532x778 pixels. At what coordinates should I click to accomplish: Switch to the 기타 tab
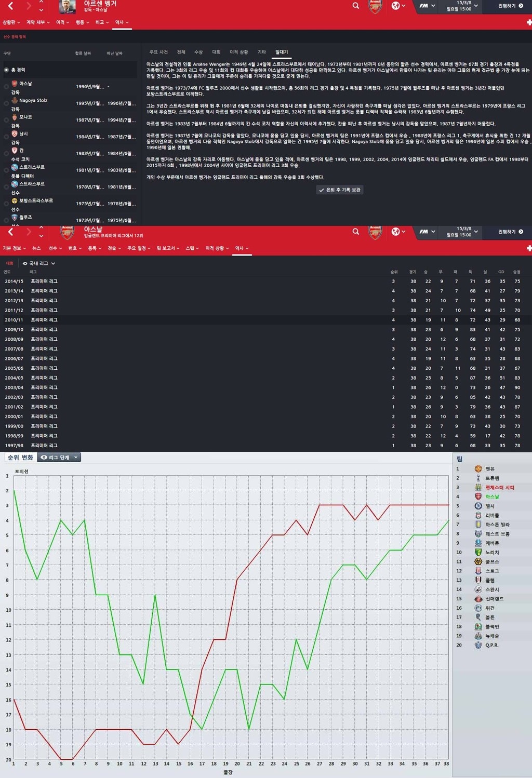[x=262, y=52]
